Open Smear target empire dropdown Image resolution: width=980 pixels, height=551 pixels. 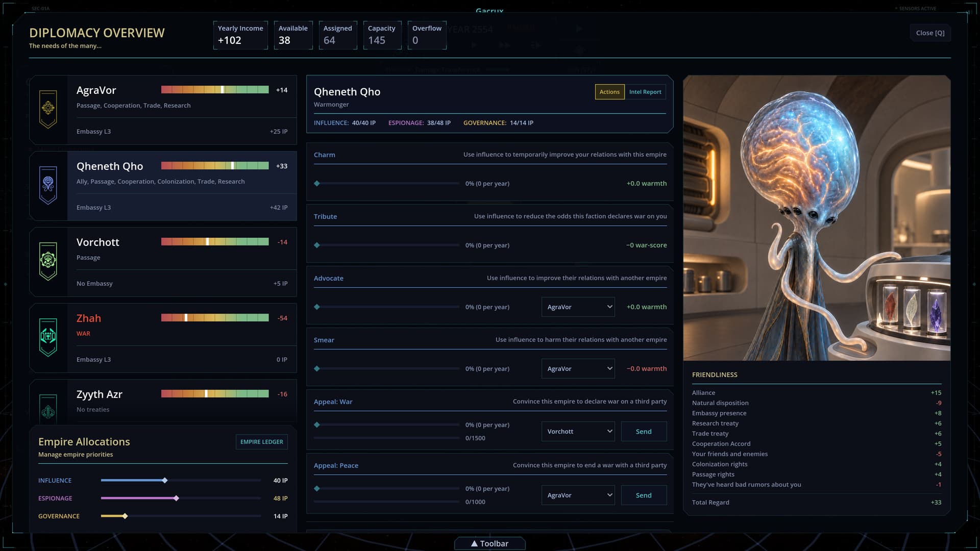tap(578, 369)
